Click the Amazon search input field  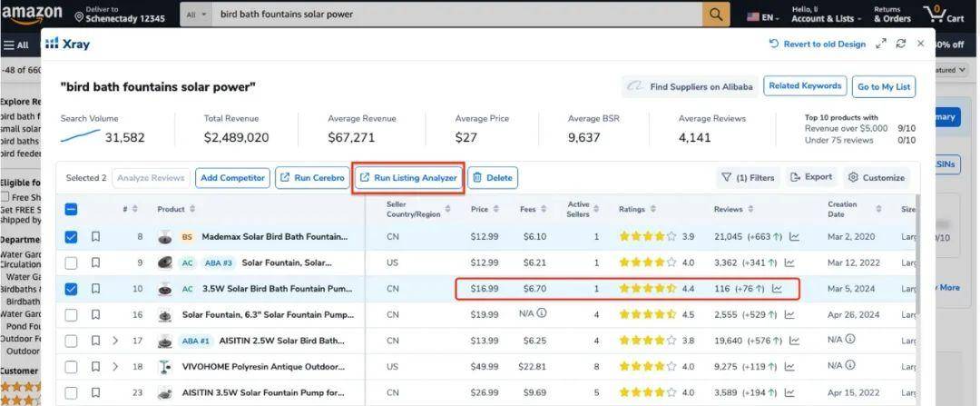click(457, 15)
